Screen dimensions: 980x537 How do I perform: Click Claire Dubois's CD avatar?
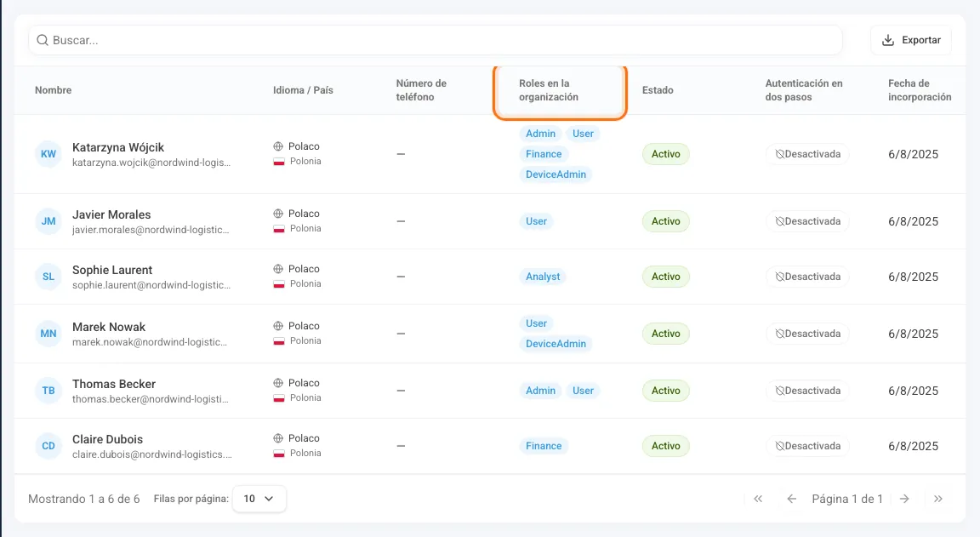click(48, 446)
